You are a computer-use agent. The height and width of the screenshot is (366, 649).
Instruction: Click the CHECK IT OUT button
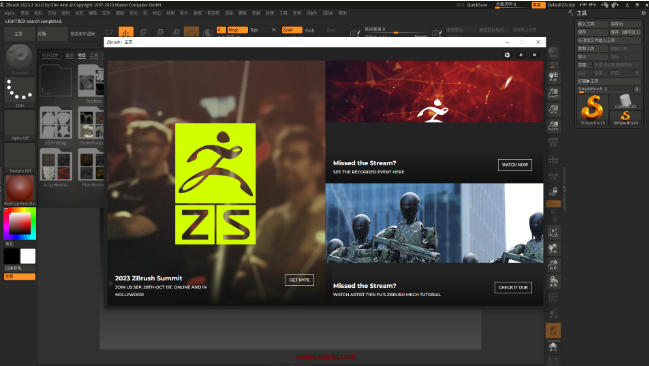tap(513, 287)
